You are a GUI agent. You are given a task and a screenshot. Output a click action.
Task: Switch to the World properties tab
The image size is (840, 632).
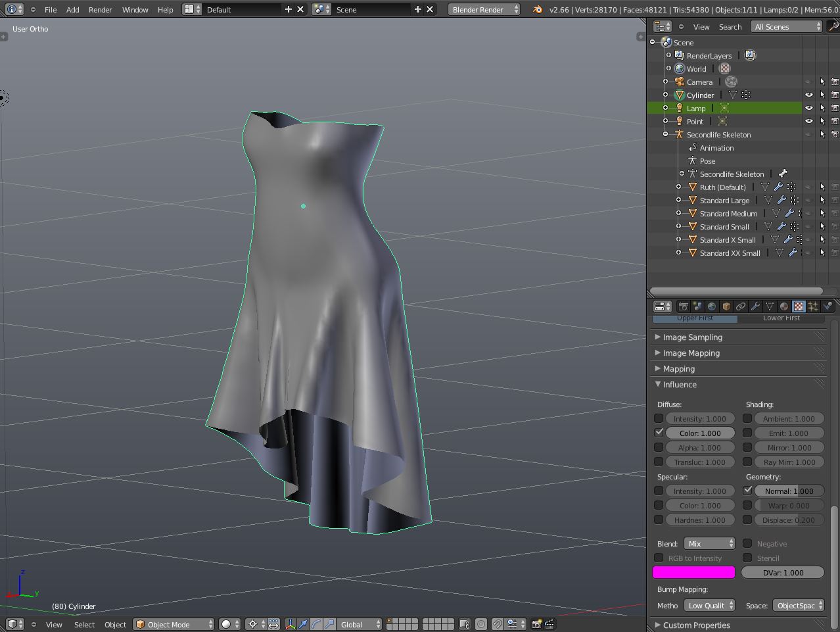(712, 306)
